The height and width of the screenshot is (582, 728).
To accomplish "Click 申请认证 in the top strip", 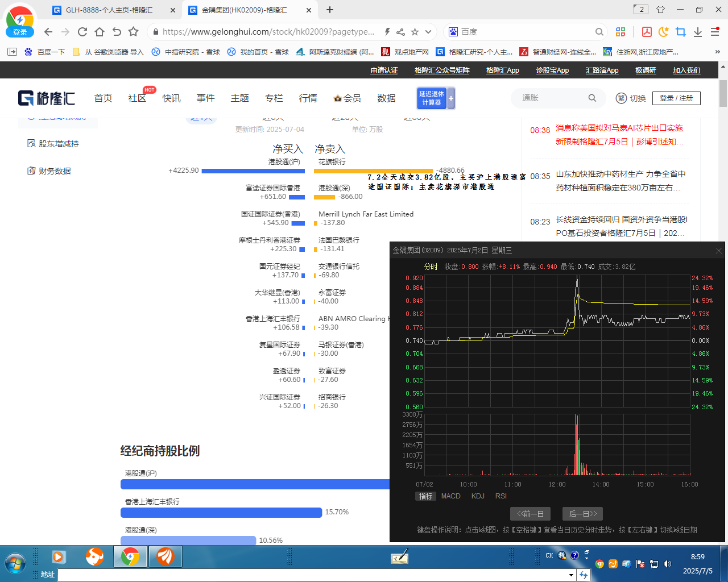I will [x=384, y=70].
